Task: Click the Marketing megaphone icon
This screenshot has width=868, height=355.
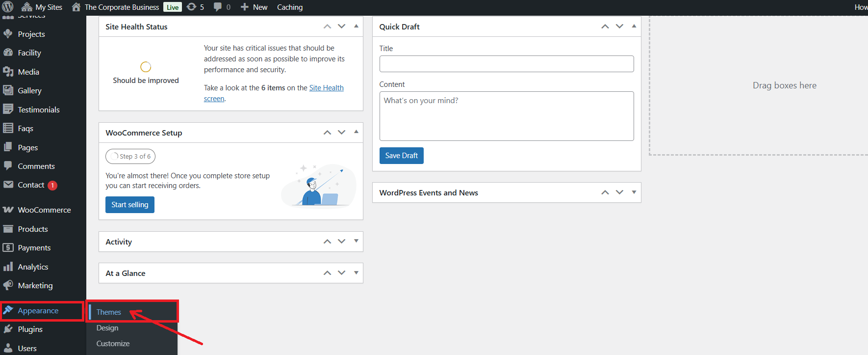Action: (8, 285)
